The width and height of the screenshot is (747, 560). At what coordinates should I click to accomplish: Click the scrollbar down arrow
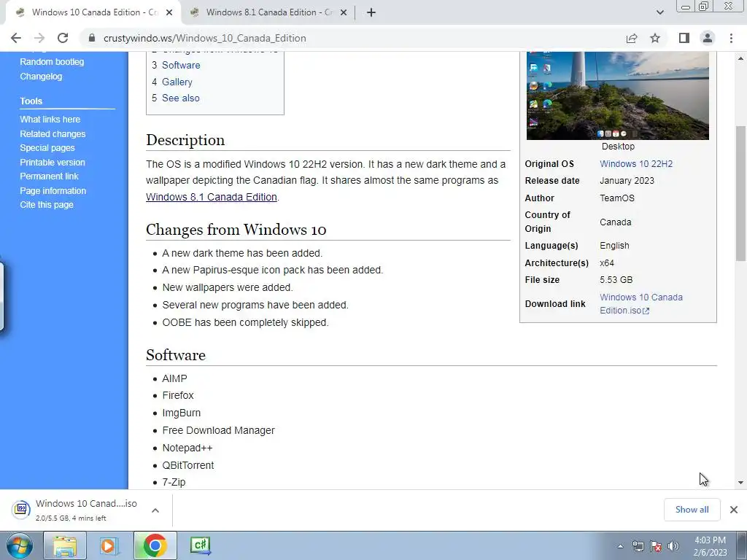click(x=740, y=483)
